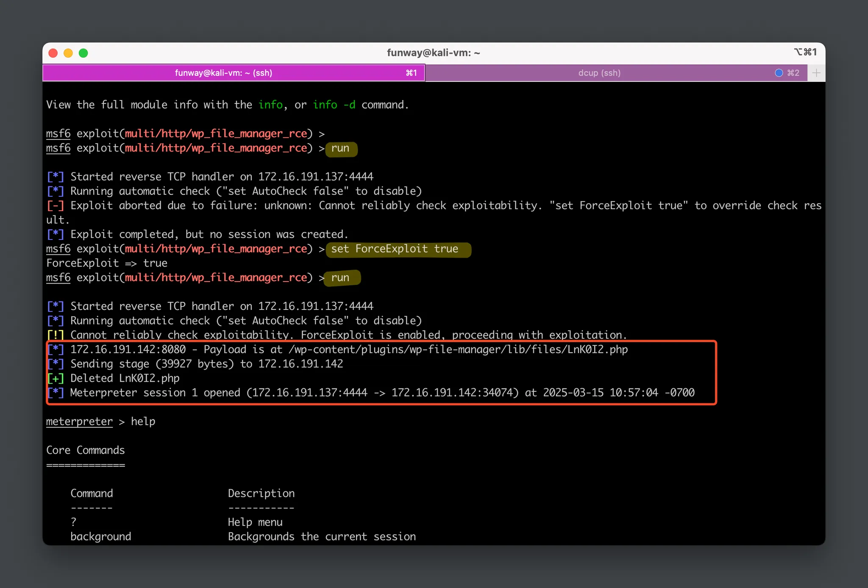Click the green 'info' command before the comma
The width and height of the screenshot is (868, 588).
[270, 105]
